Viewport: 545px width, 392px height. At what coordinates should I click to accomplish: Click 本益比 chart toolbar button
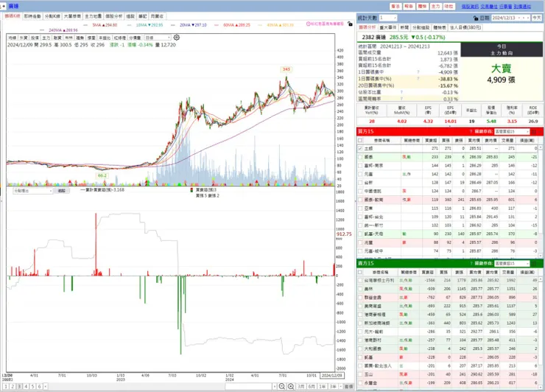105,38
